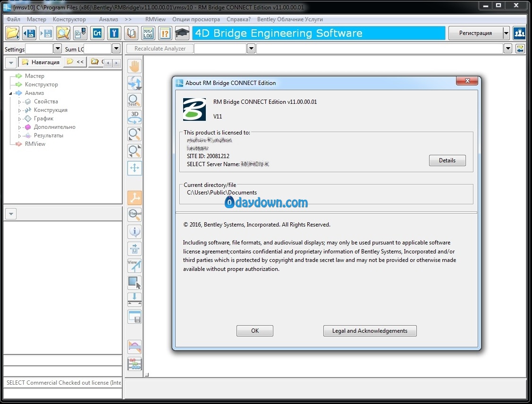
Task: Click the graduation cap tutorial icon
Action: tap(182, 33)
